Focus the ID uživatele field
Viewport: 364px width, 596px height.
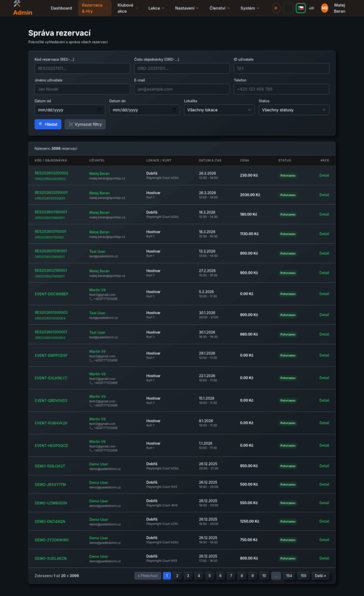tap(281, 69)
